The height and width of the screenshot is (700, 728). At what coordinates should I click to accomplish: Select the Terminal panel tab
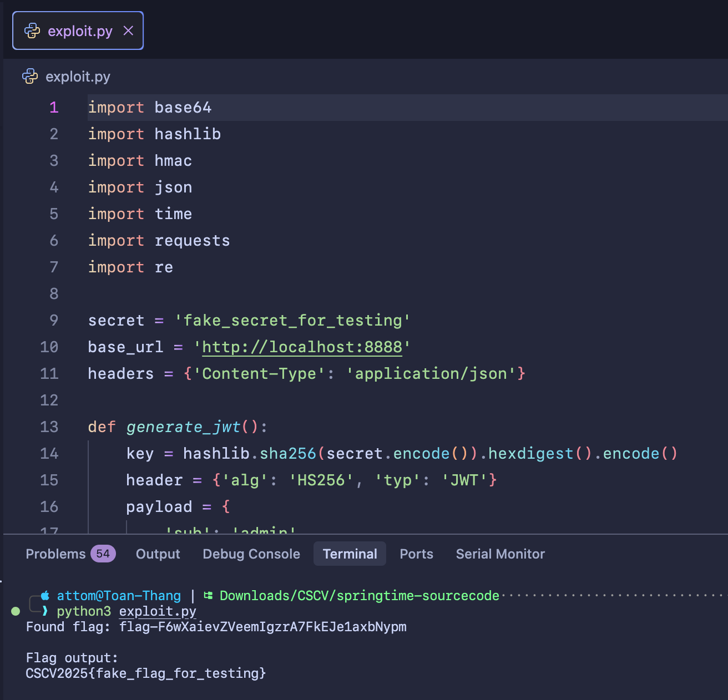(350, 554)
